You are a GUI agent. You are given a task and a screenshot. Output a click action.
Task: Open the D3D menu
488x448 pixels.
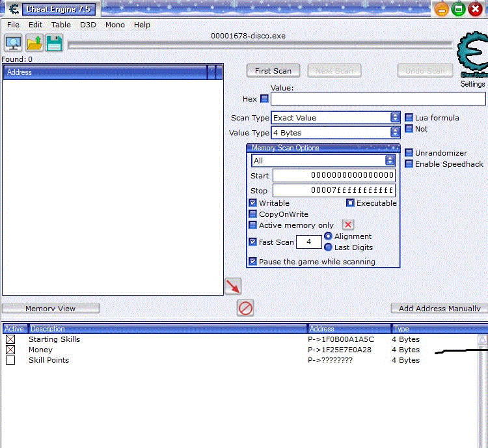point(88,25)
